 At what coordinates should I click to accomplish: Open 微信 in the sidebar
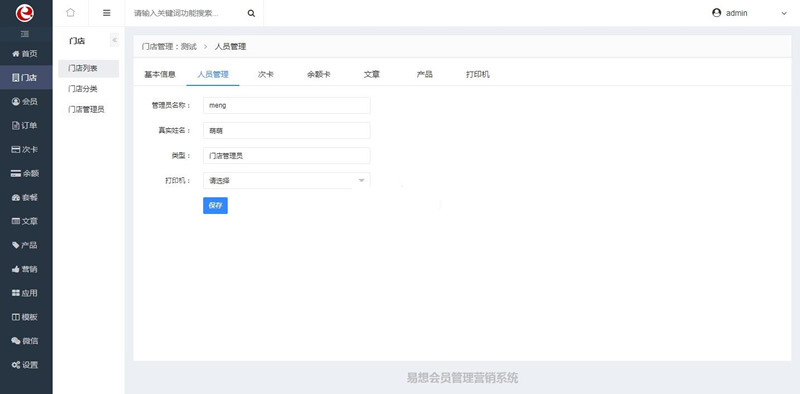point(26,340)
